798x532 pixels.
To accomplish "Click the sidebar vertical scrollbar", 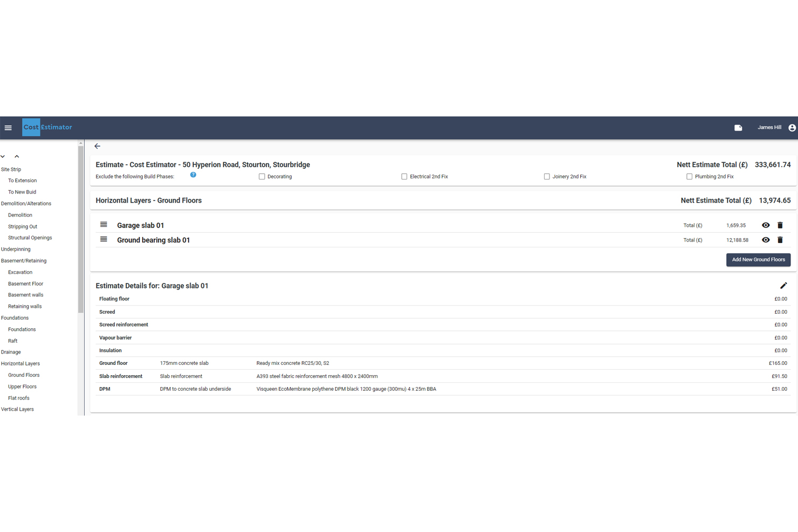I will (81, 229).
